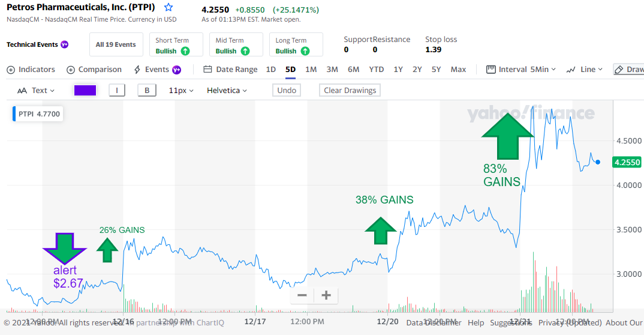Screen dimensions: 644x335
Task: Click the blue last-price dot on chart
Action: pyautogui.click(x=598, y=162)
